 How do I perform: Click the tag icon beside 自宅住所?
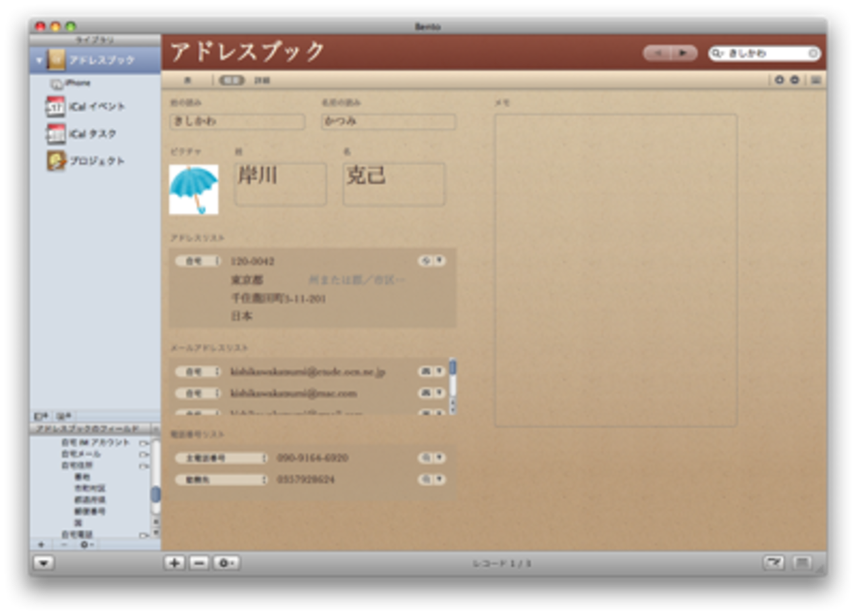[144, 465]
